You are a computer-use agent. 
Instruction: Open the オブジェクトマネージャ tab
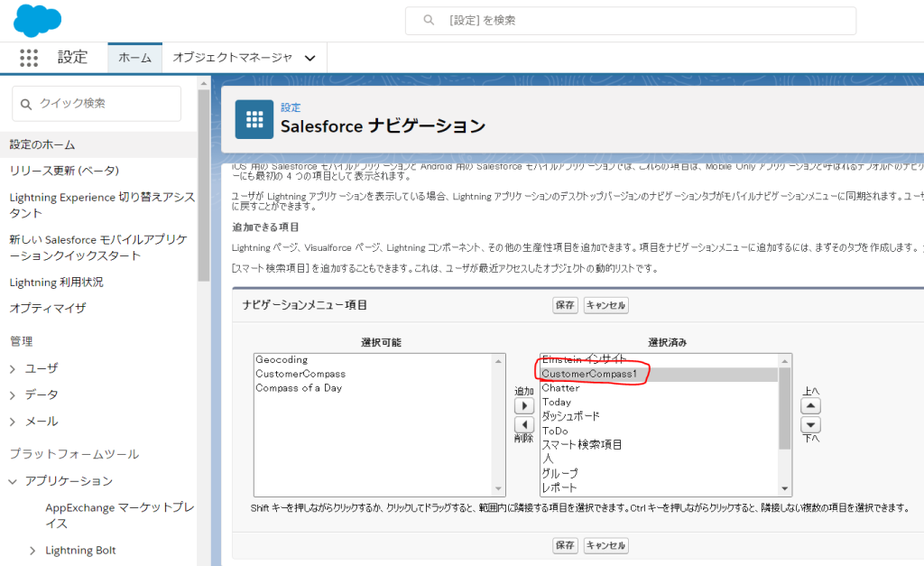click(232, 58)
